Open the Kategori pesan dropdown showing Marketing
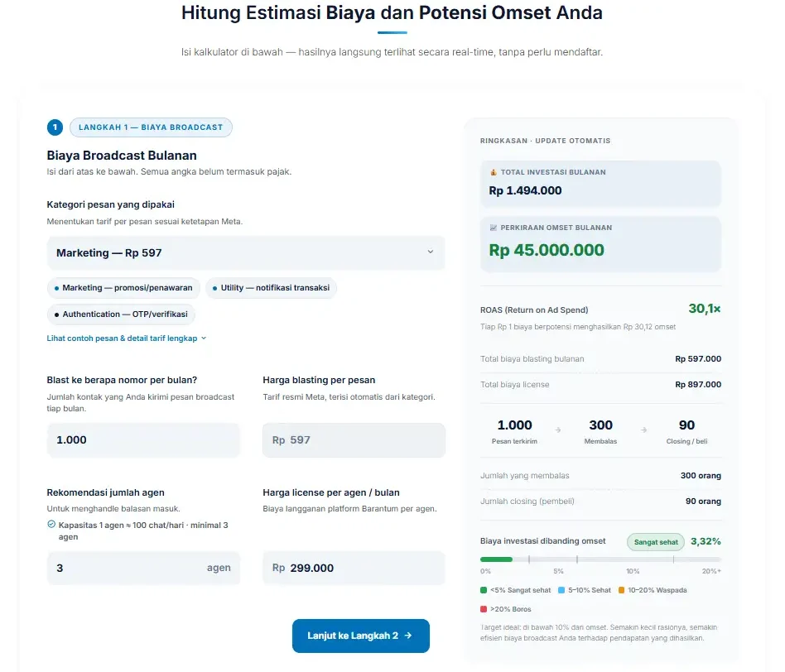Image resolution: width=785 pixels, height=672 pixels. tap(245, 252)
